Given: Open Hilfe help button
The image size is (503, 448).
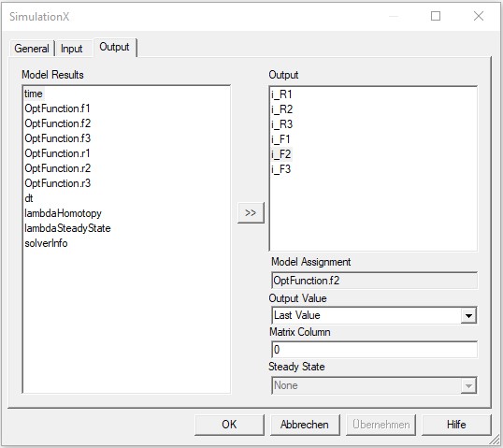Looking at the screenshot, I should tap(456, 425).
